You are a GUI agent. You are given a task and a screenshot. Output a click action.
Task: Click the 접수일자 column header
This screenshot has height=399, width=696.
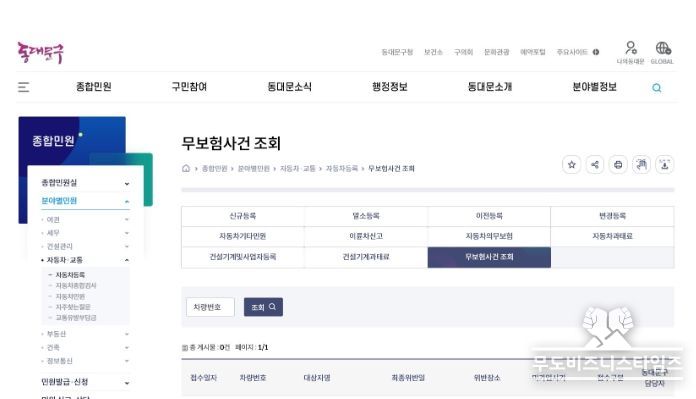204,378
